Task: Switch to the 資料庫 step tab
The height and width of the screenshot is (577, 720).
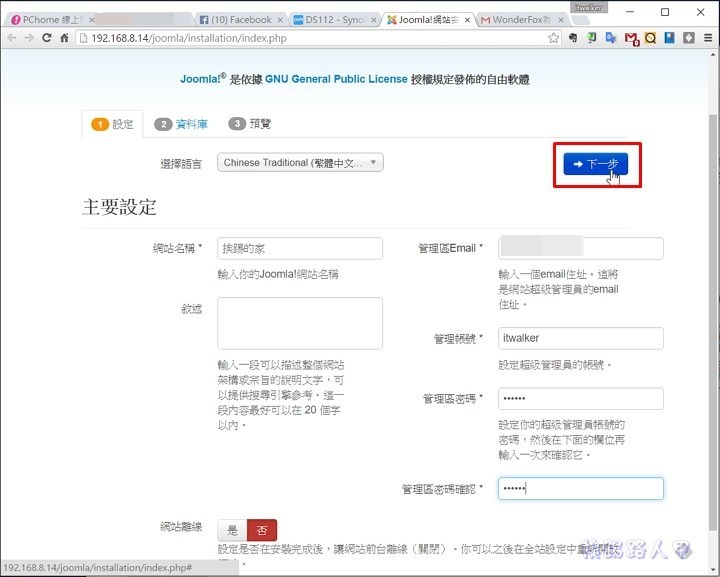Action: (x=185, y=124)
